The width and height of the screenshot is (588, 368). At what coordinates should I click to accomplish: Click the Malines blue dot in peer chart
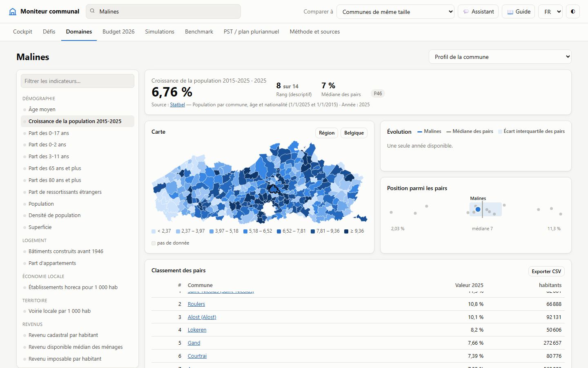click(x=478, y=209)
